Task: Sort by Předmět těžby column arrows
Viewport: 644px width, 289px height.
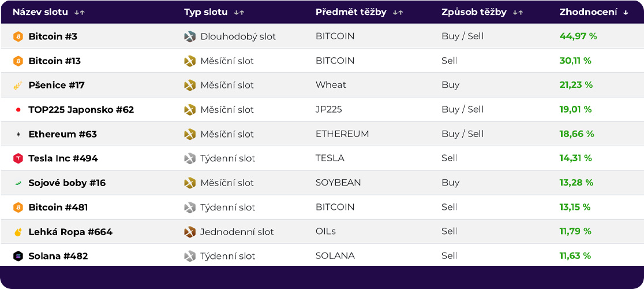Action: tap(398, 13)
